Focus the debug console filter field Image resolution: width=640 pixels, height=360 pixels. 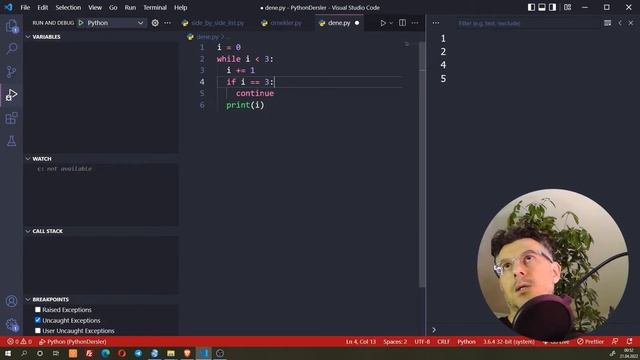527,23
